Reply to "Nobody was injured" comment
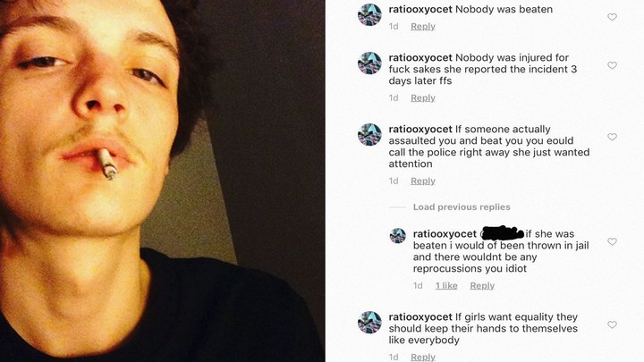The image size is (644, 362). (x=422, y=97)
